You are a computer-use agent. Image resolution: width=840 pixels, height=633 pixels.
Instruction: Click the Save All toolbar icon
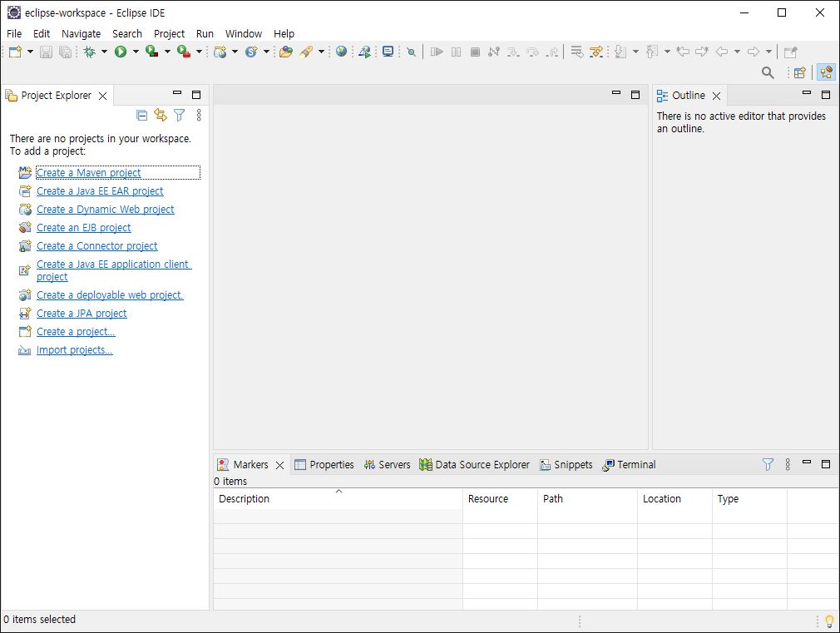point(65,52)
